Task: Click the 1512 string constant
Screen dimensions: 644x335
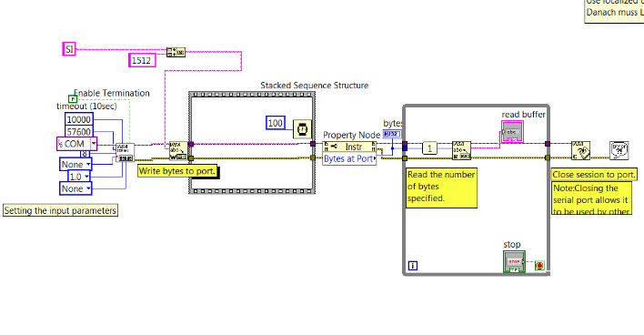Action: [x=142, y=60]
